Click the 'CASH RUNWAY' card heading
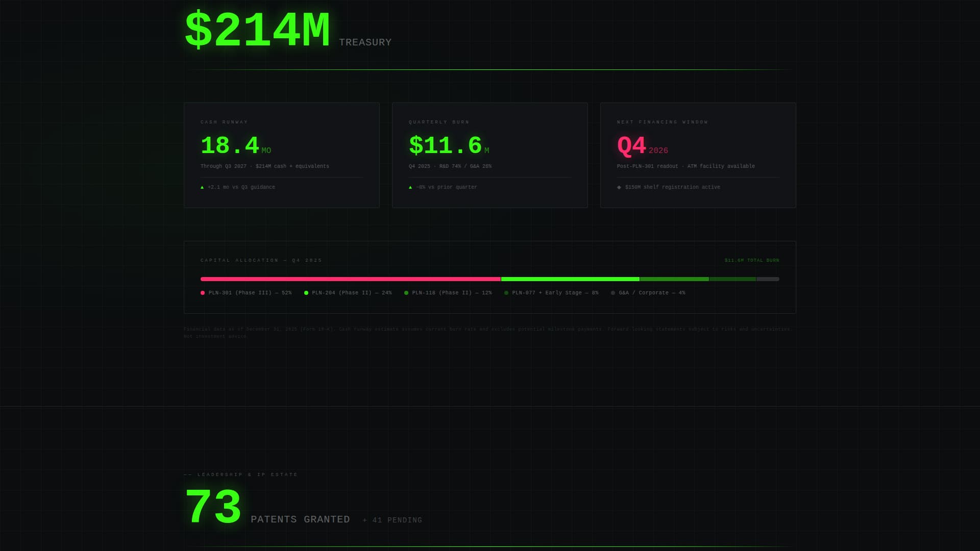980x551 pixels. point(224,122)
